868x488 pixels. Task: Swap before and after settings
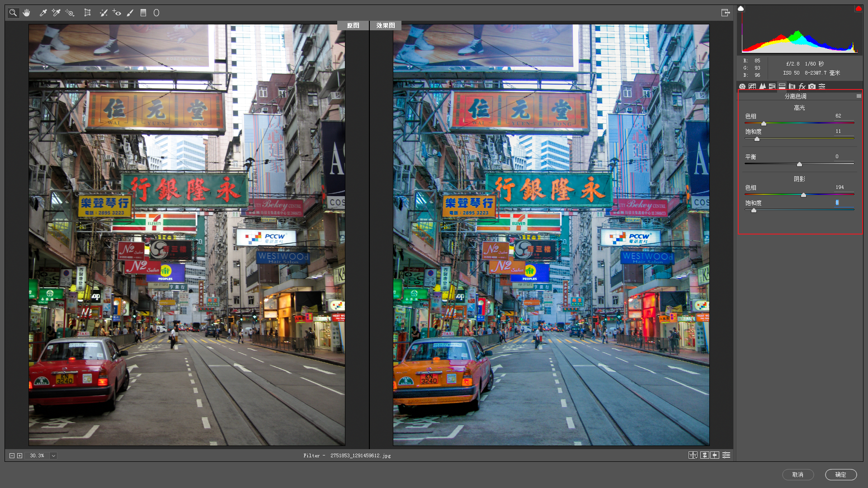click(x=704, y=455)
